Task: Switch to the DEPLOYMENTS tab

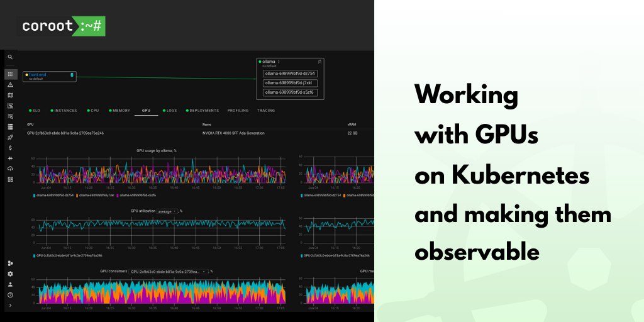Action: tap(203, 111)
